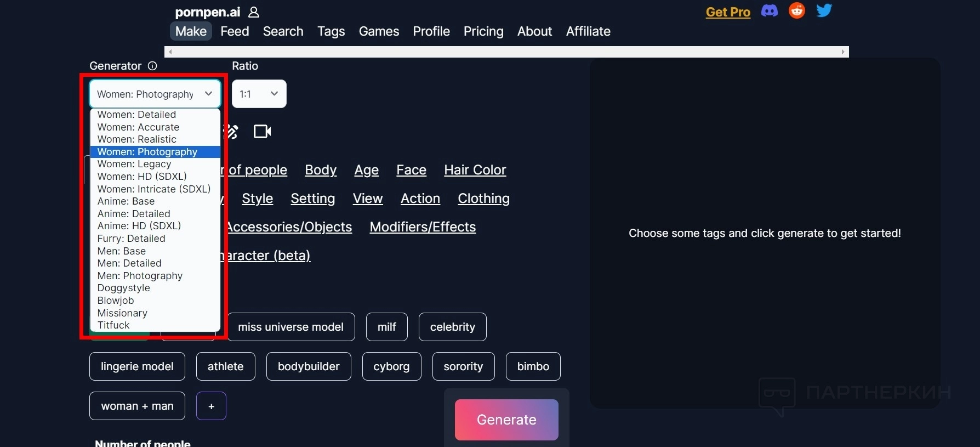Enable the "athlete" tag
Image resolution: width=980 pixels, height=447 pixels.
tap(226, 366)
